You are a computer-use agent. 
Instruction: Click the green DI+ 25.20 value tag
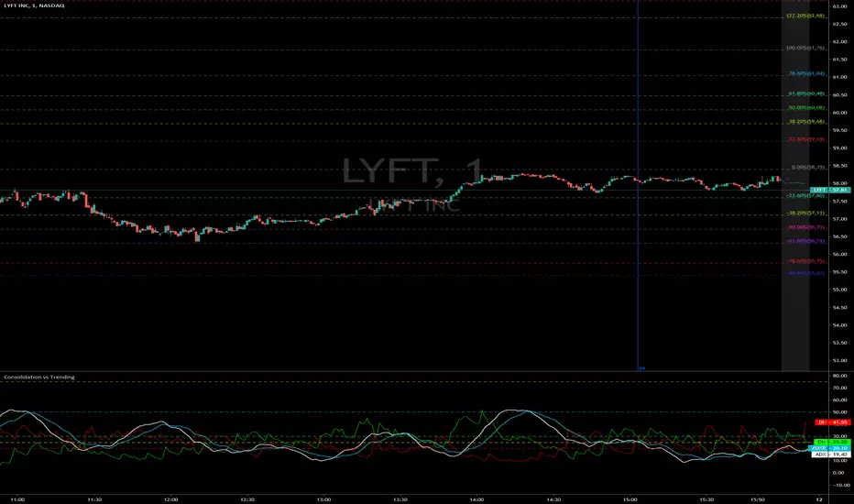click(x=832, y=442)
